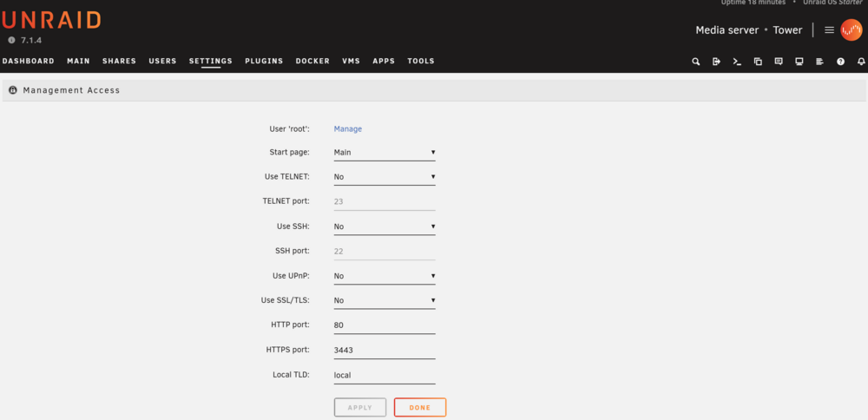This screenshot has height=420, width=868.
Task: Open the Use SSH dropdown
Action: tap(385, 226)
